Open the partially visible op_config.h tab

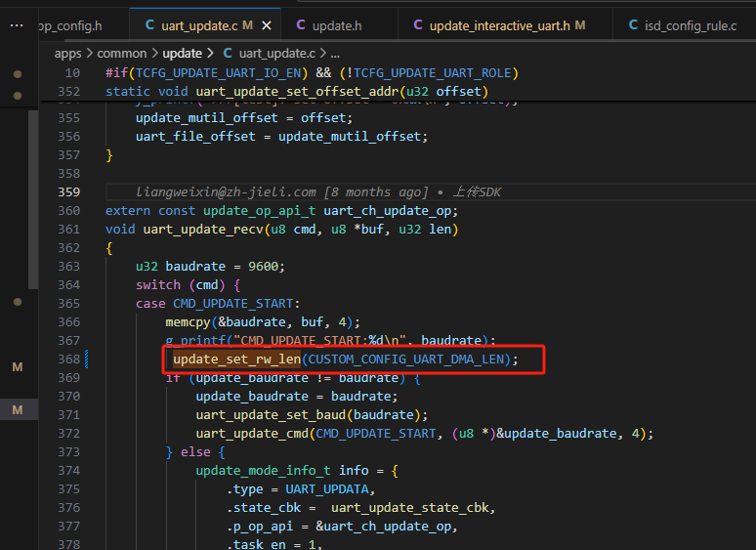[x=70, y=25]
